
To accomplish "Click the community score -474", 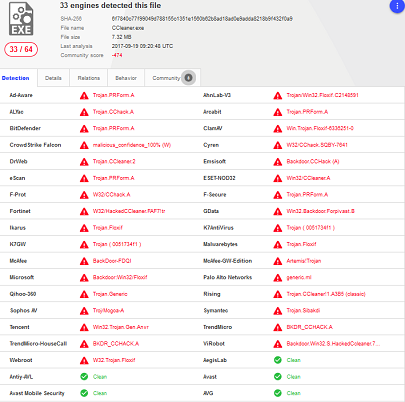I will (x=117, y=55).
